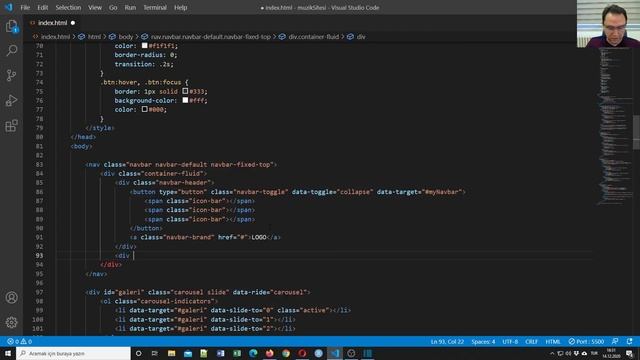Open File Explorer from the taskbar

pyautogui.click(x=171, y=353)
